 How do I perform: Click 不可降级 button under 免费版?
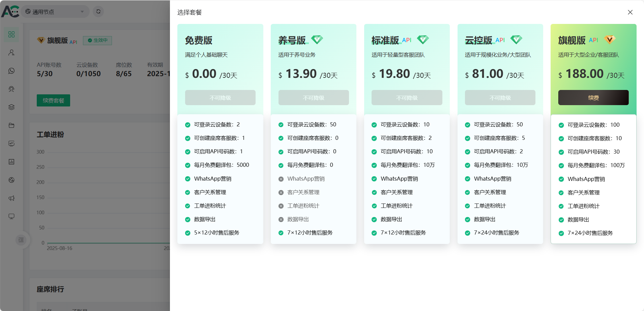[x=220, y=98]
